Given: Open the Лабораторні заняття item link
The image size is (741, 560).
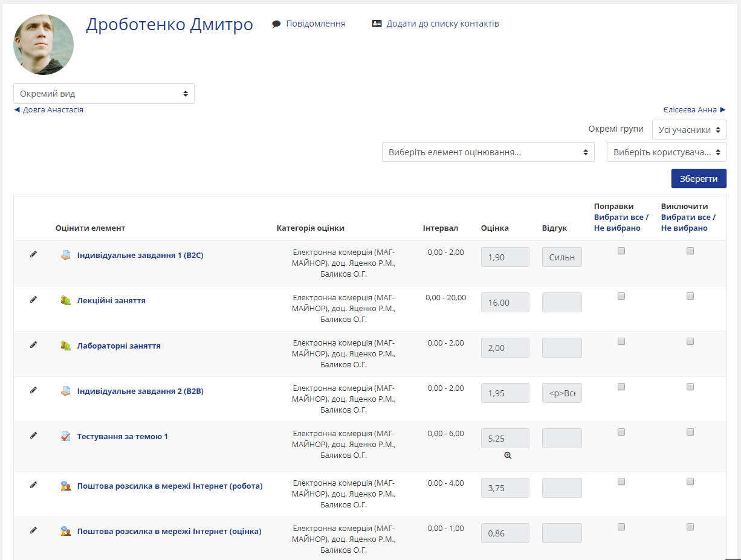Looking at the screenshot, I should 118,346.
